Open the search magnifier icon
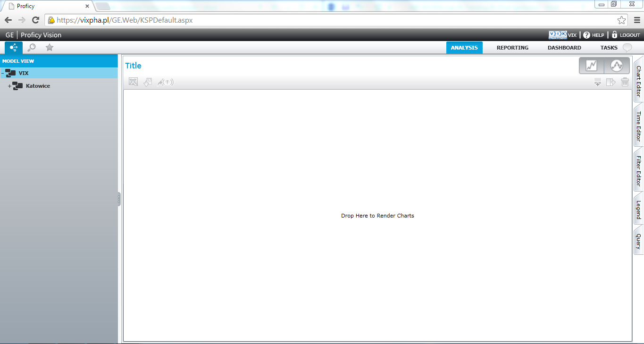This screenshot has height=344, width=644. click(32, 48)
